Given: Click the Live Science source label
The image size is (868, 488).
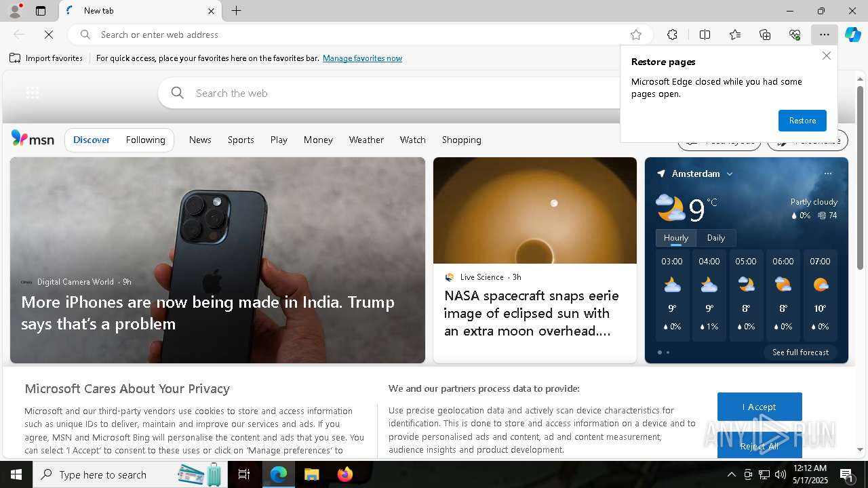Looking at the screenshot, I should point(481,277).
